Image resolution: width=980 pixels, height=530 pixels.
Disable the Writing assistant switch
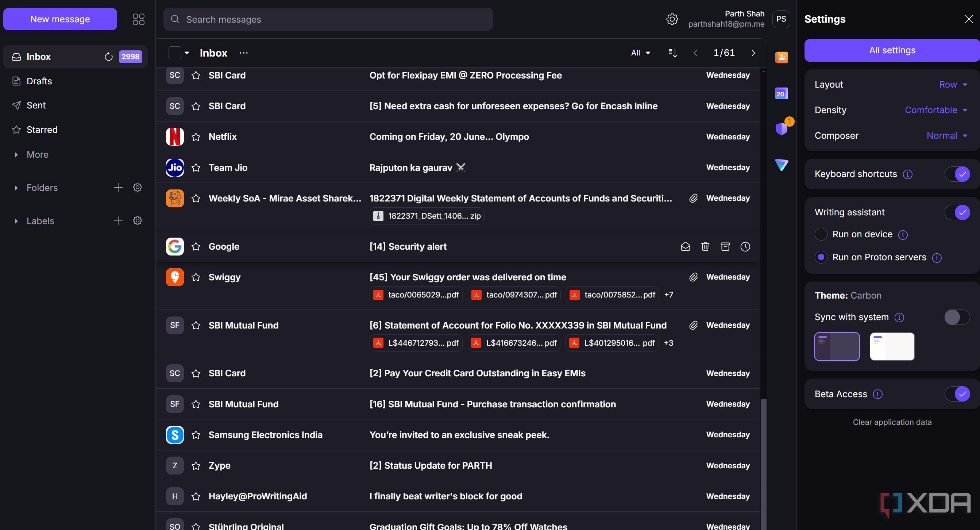pyautogui.click(x=957, y=212)
